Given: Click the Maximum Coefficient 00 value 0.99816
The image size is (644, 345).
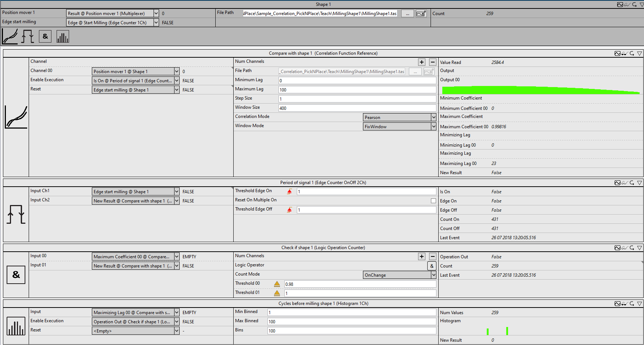Looking at the screenshot, I should tap(499, 127).
